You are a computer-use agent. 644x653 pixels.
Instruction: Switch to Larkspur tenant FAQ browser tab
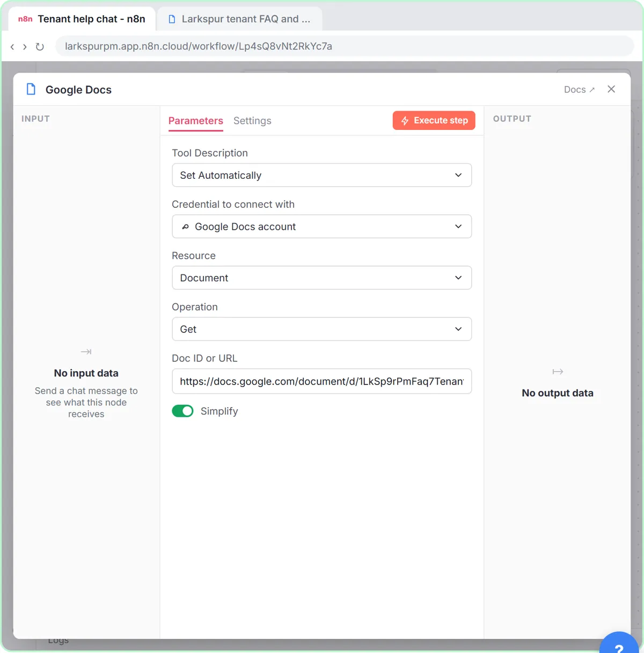pos(240,19)
